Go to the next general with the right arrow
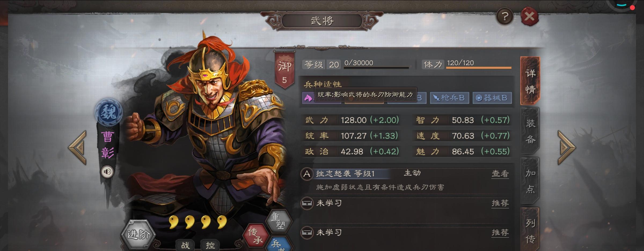Viewport: 644px width, 251px height. point(566,147)
